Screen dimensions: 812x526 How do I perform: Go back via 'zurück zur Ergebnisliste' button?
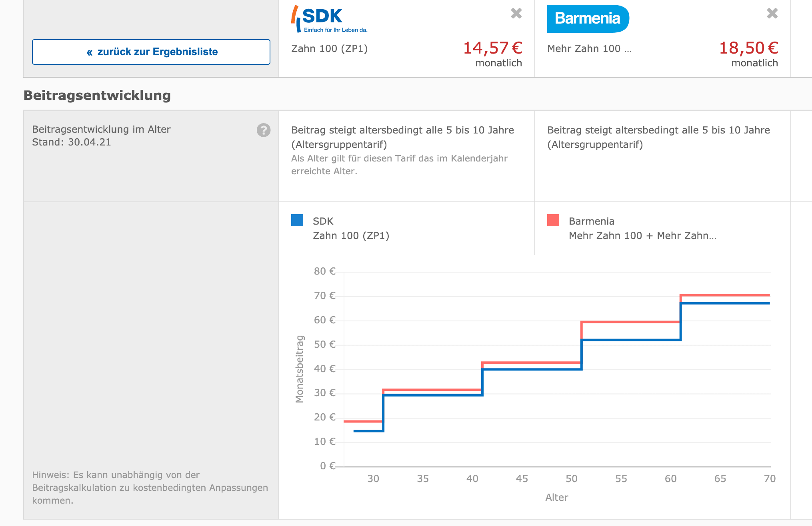[x=151, y=52]
